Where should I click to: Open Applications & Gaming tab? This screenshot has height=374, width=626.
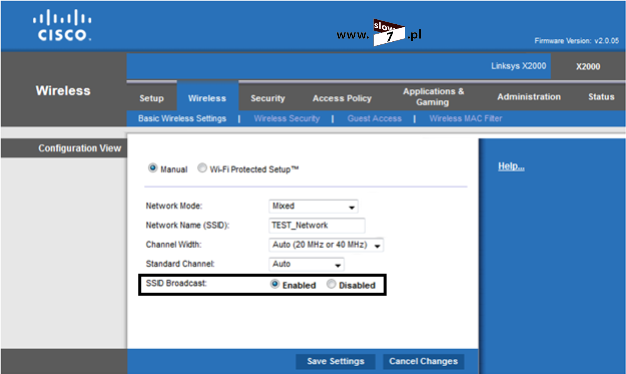[433, 97]
